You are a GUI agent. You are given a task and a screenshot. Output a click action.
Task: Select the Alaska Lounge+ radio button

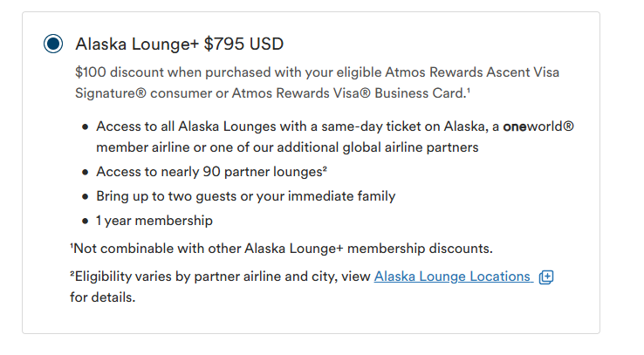click(x=53, y=44)
